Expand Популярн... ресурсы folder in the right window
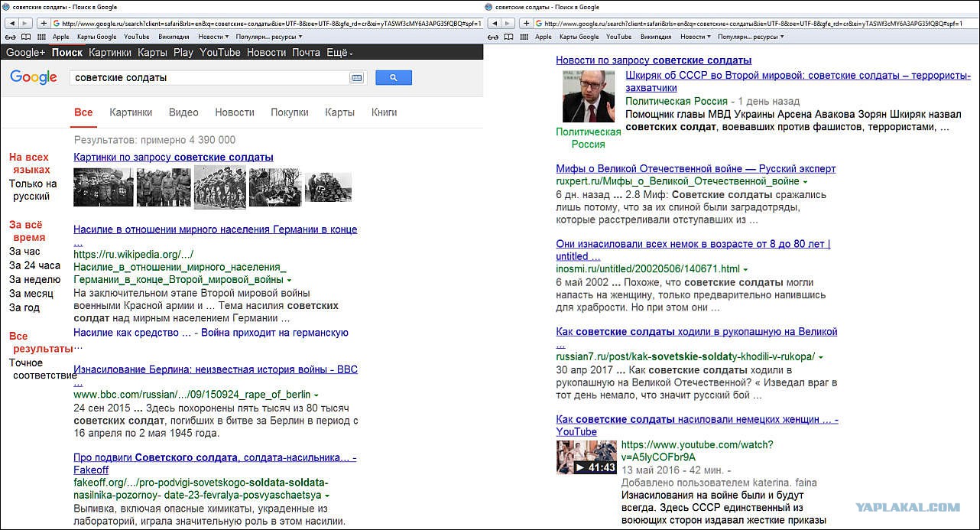The height and width of the screenshot is (530, 980). tap(751, 37)
